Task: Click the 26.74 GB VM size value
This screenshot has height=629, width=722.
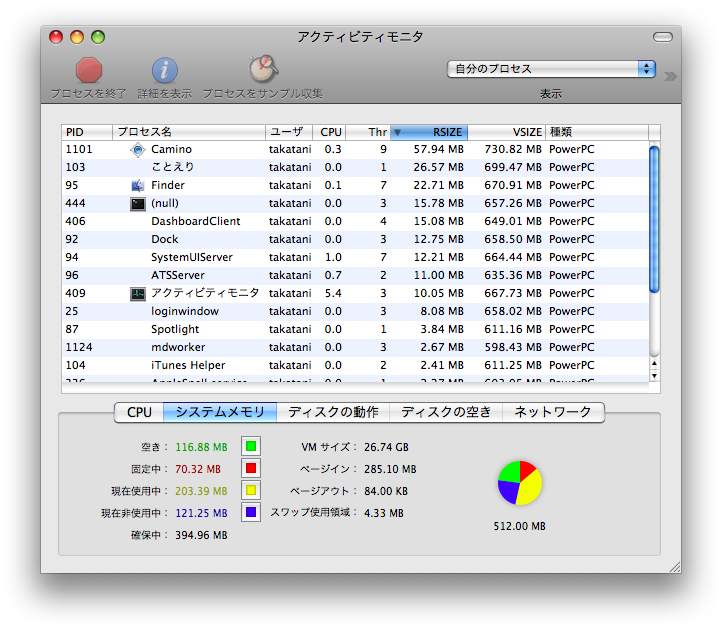Action: point(386,447)
